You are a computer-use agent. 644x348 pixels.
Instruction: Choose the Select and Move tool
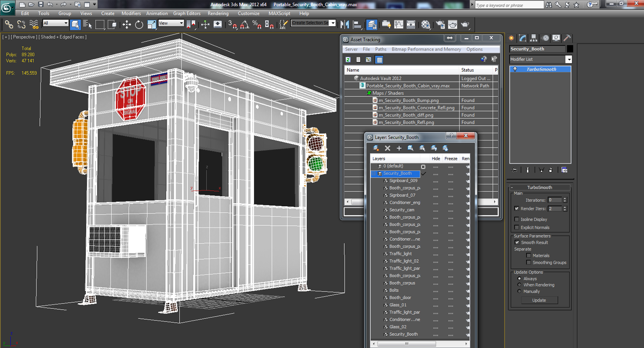[127, 24]
